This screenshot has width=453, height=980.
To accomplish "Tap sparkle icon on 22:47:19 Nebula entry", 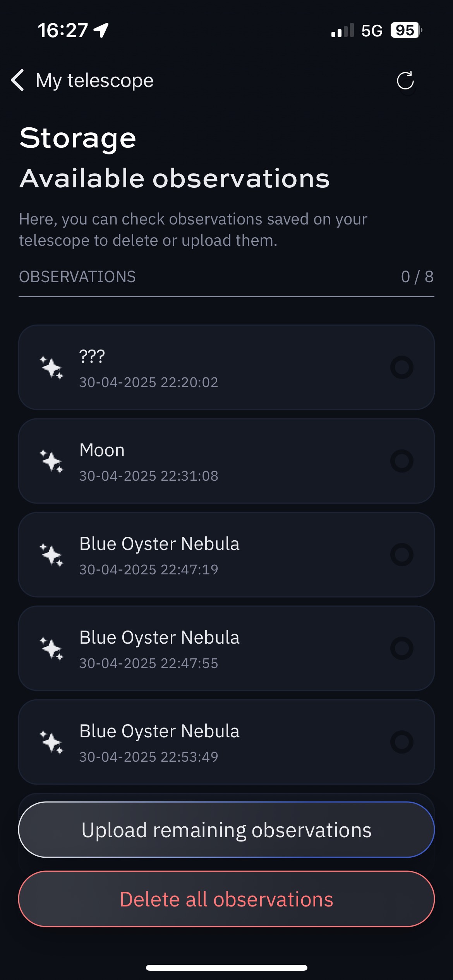I will point(51,555).
